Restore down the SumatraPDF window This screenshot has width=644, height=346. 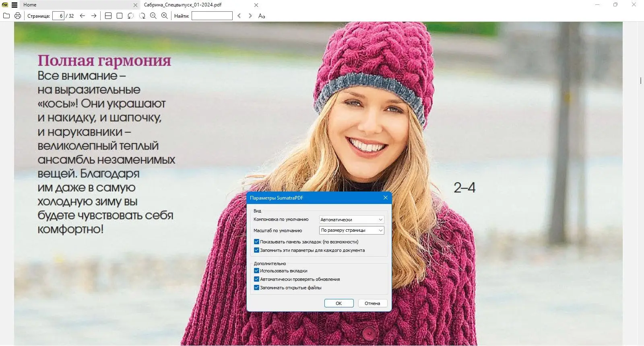pyautogui.click(x=615, y=5)
